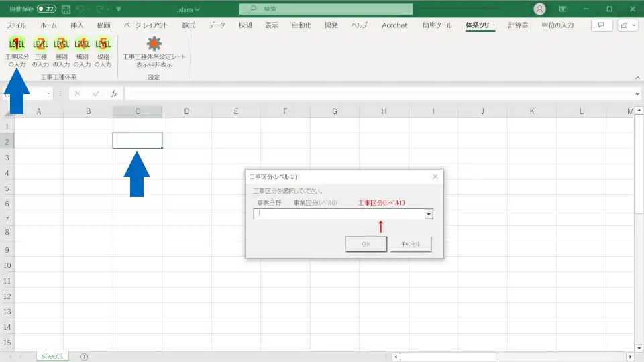644x362 pixels.
Task: Open the Name Box dropdown arrow
Action: (48, 94)
